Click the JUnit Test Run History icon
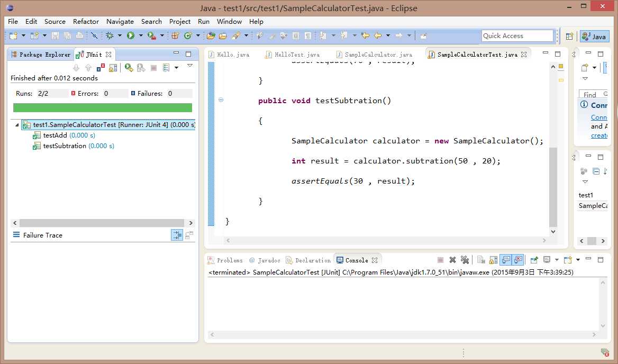Viewport: 618px width, 364px height. pyautogui.click(x=166, y=68)
